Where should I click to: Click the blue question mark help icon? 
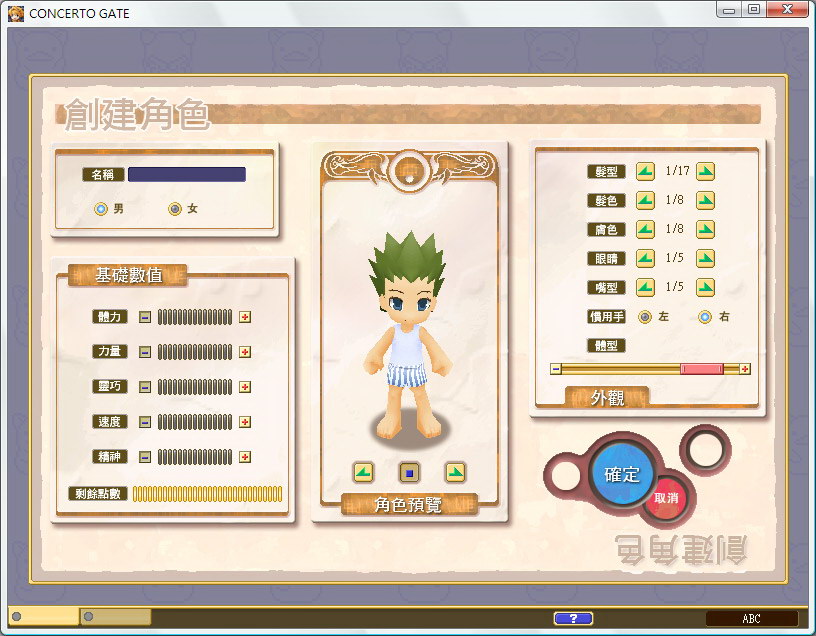(x=573, y=618)
